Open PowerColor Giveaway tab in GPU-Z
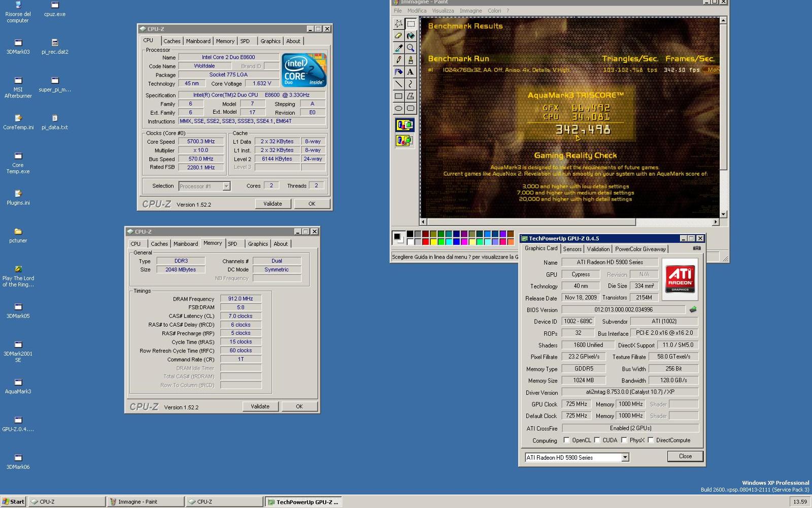This screenshot has height=508, width=812. pos(640,249)
